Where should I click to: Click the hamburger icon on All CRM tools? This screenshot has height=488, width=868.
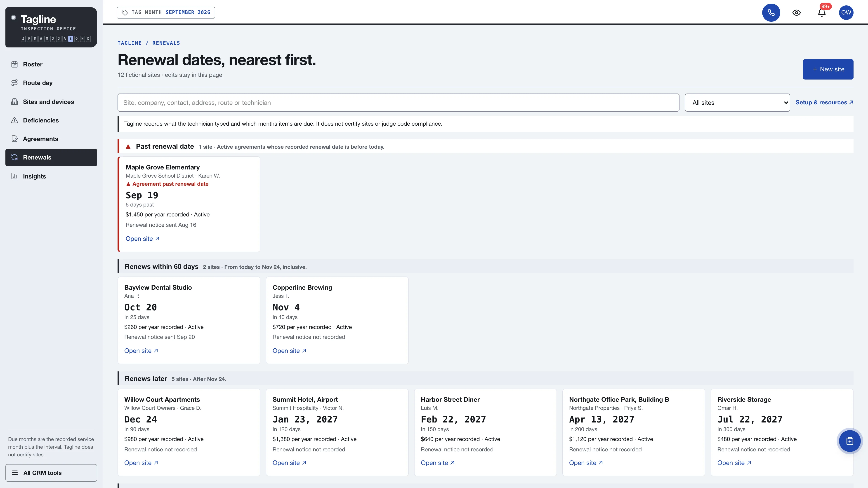coord(15,472)
